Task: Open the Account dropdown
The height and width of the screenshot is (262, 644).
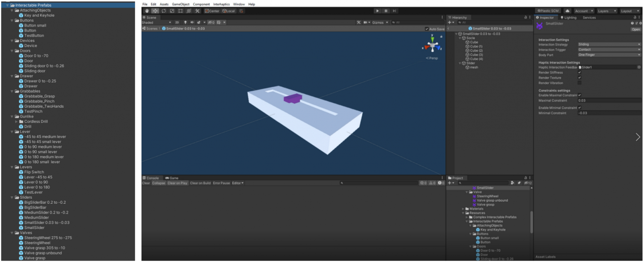Action: coord(584,11)
